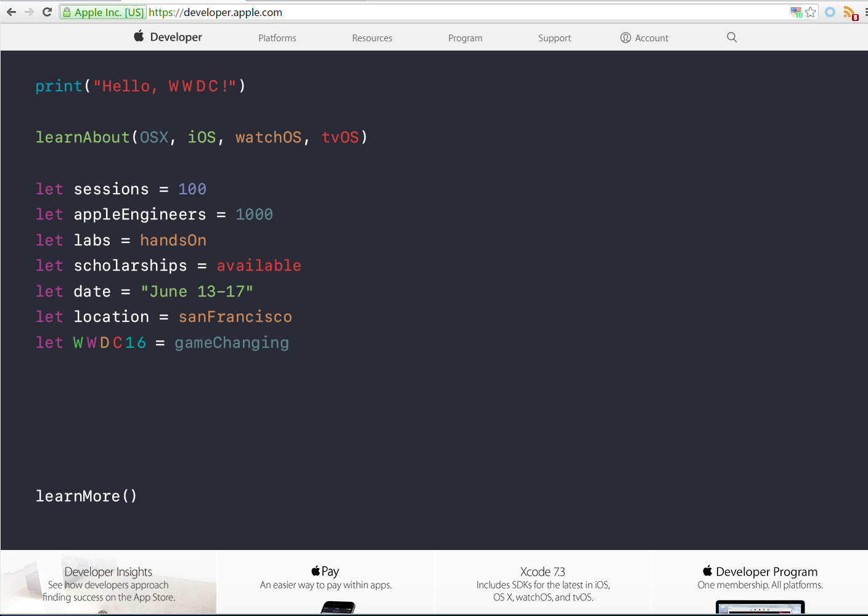The image size is (868, 616).
Task: Reload the page with the refresh icon
Action: pyautogui.click(x=47, y=12)
